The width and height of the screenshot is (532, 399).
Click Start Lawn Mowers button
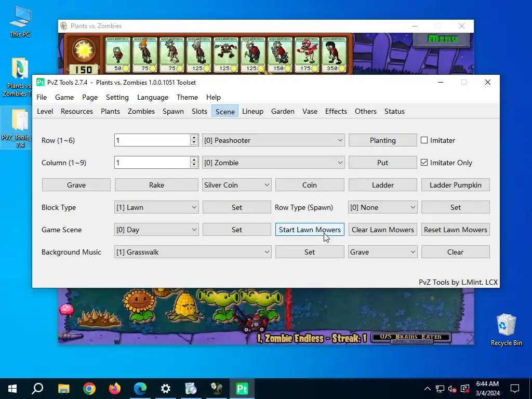point(310,230)
